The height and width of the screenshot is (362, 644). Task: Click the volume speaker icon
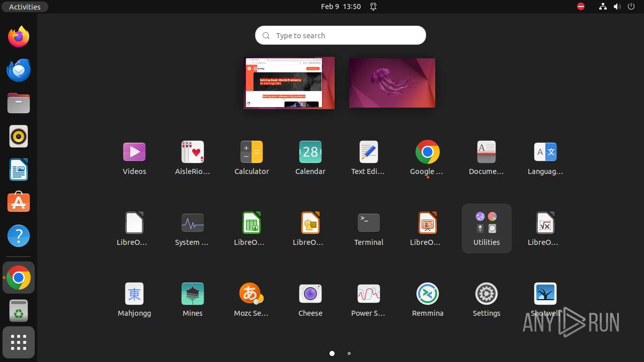pyautogui.click(x=617, y=7)
